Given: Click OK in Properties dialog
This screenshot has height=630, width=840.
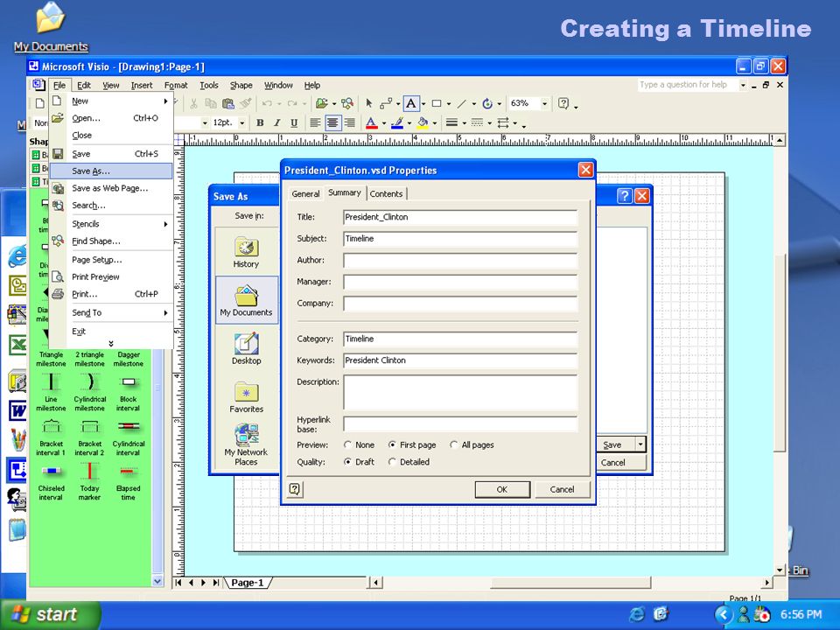Looking at the screenshot, I should (502, 489).
